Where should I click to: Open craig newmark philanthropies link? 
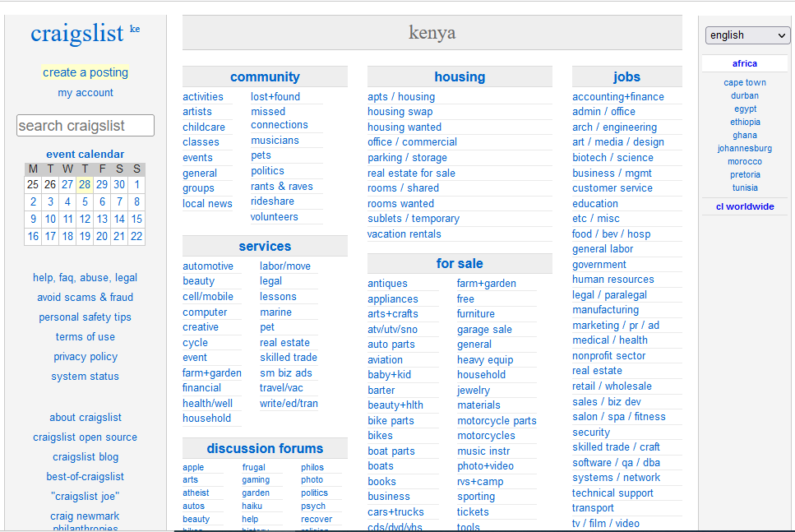click(x=86, y=522)
